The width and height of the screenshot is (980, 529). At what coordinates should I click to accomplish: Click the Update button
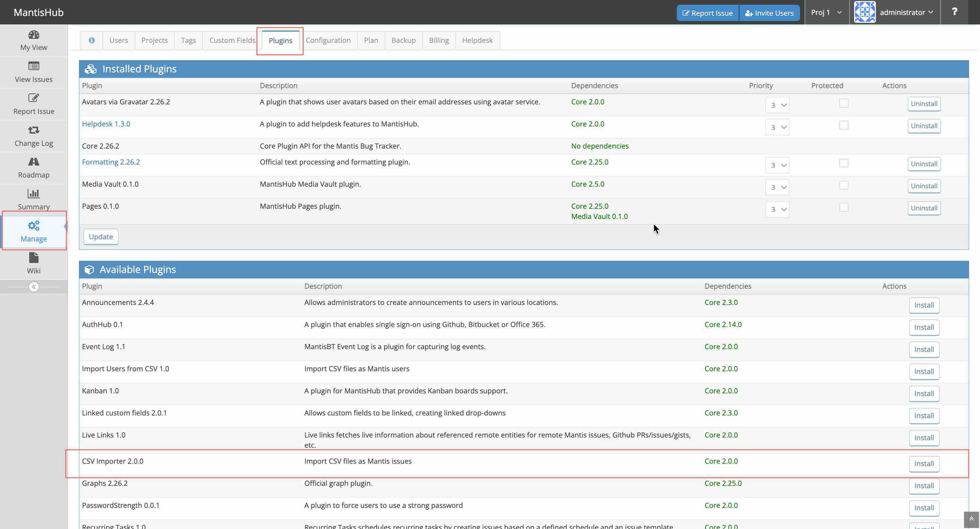tap(101, 237)
